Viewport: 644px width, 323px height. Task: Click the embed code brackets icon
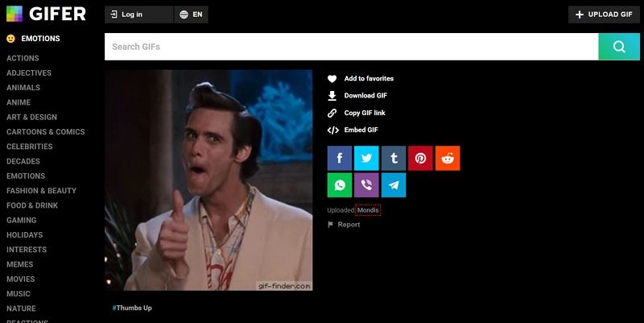(332, 130)
